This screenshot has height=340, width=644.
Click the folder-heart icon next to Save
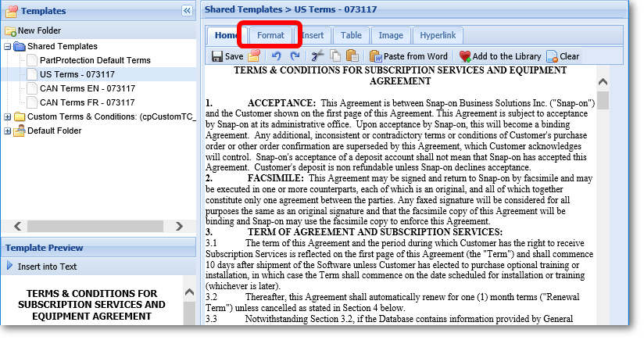tap(255, 55)
